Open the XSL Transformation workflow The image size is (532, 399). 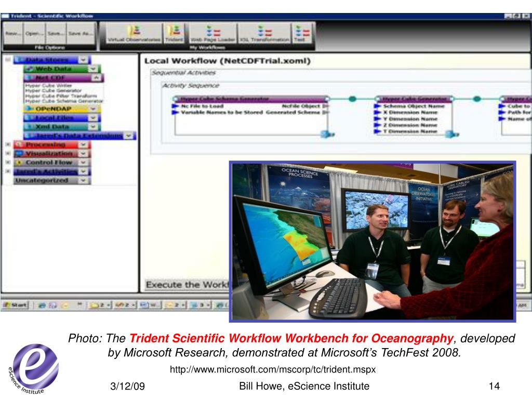(264, 34)
